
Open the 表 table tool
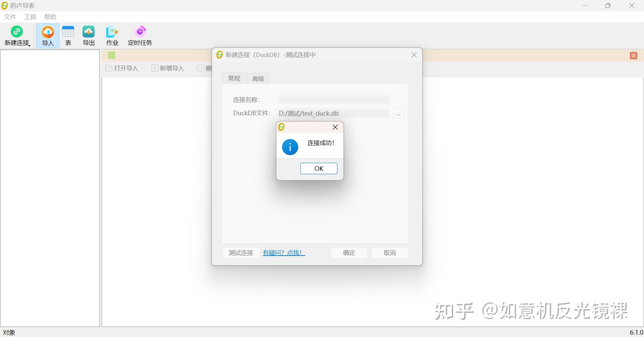coord(68,35)
